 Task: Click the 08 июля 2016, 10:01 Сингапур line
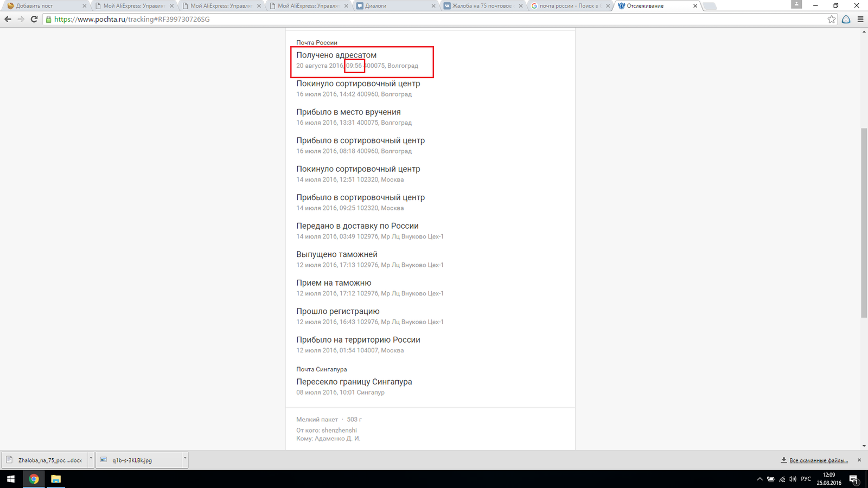click(x=340, y=393)
